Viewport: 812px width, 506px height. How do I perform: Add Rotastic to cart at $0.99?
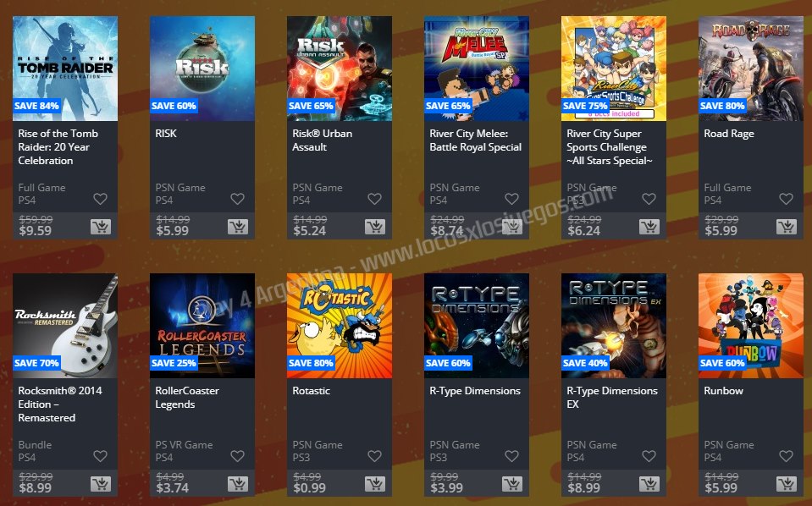tap(375, 484)
